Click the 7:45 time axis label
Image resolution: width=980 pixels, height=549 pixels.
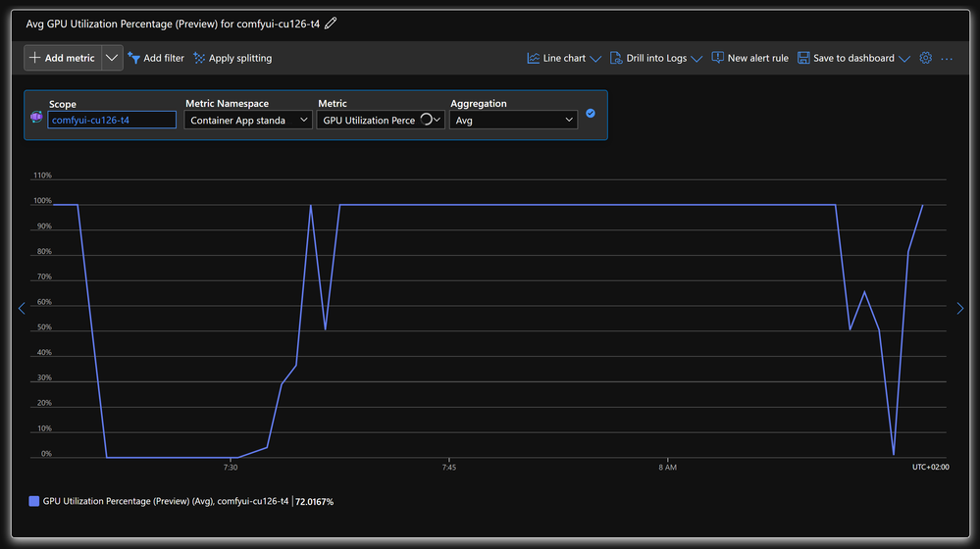tap(448, 468)
